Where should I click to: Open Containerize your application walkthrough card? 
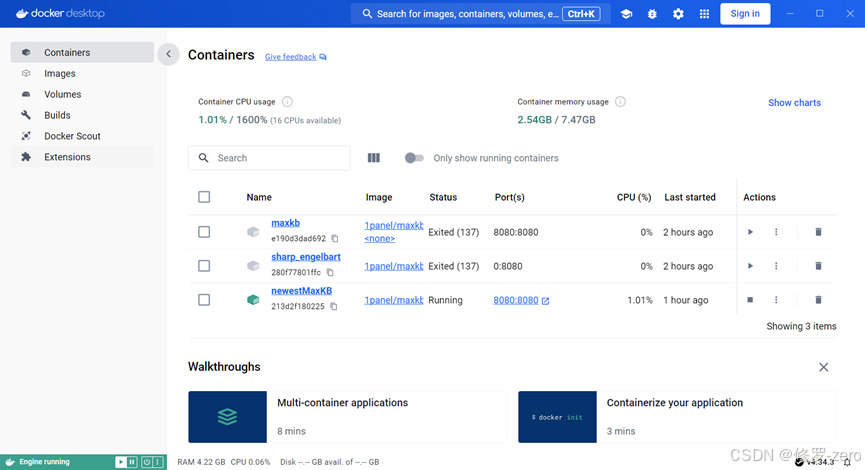point(677,417)
